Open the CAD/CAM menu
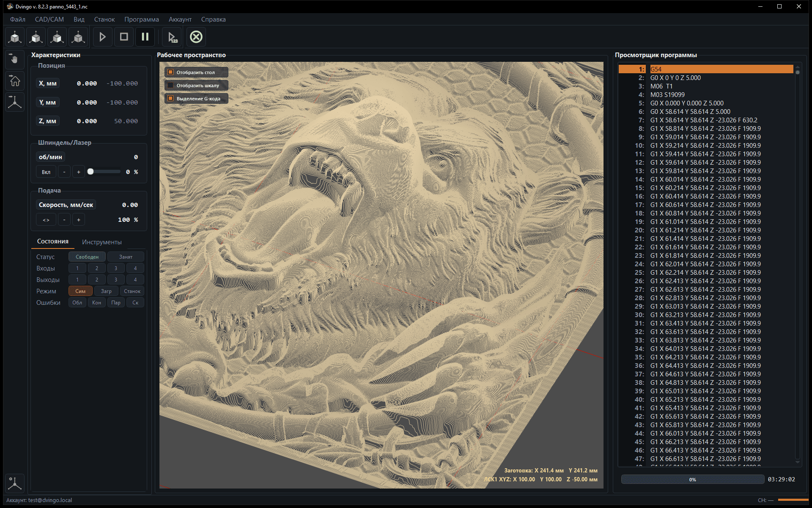The height and width of the screenshot is (508, 812). tap(49, 19)
